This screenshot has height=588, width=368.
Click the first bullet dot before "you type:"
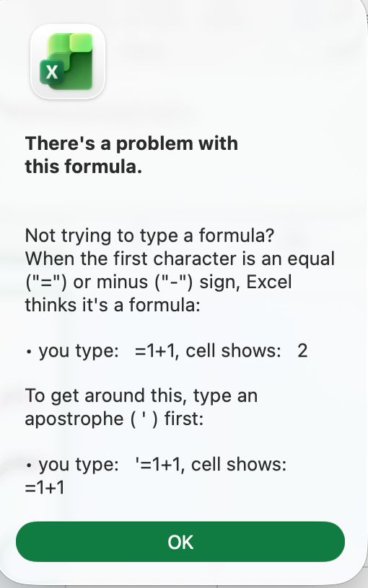click(29, 352)
